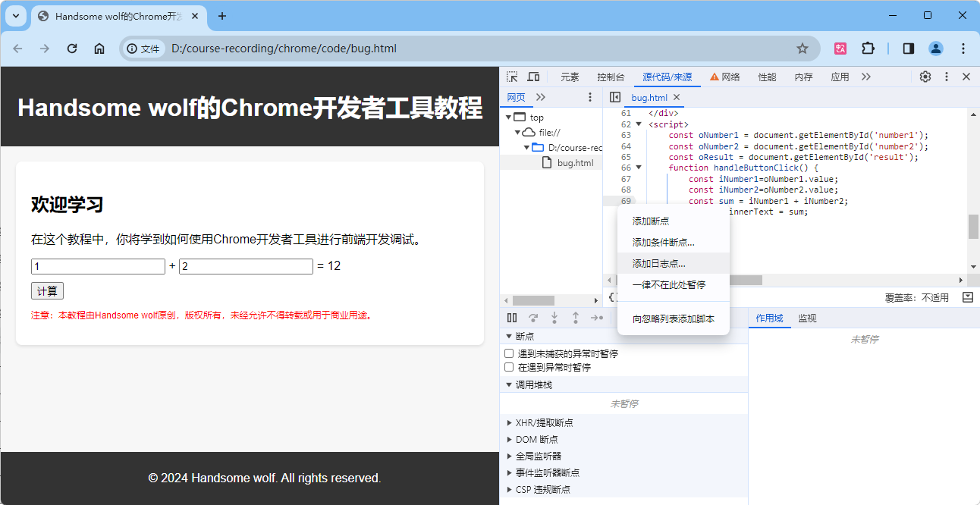The image size is (980, 505).
Task: Click the 计算 button on the page
Action: (47, 291)
